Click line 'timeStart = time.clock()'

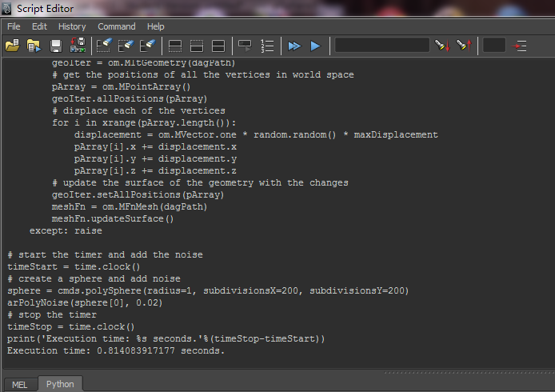coord(74,267)
